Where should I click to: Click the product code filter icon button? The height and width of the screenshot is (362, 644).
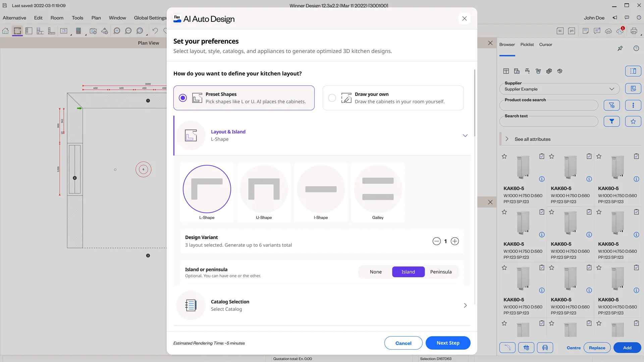(x=611, y=105)
